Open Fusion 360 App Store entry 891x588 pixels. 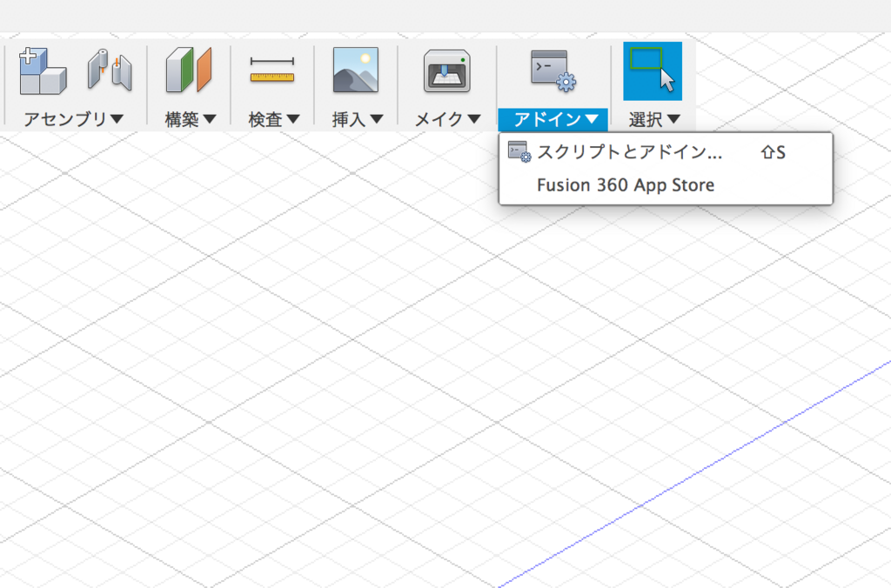click(666, 185)
